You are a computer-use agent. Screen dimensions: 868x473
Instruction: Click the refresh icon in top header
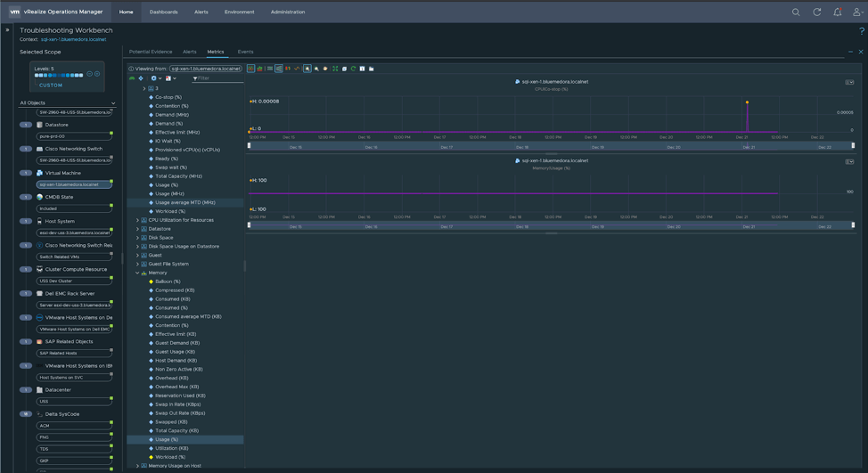816,12
